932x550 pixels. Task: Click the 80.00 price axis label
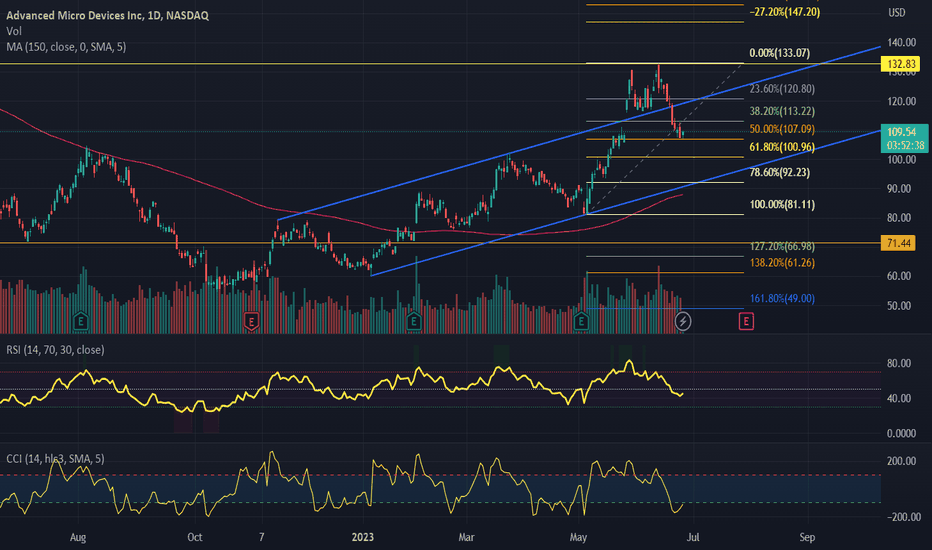click(x=899, y=218)
